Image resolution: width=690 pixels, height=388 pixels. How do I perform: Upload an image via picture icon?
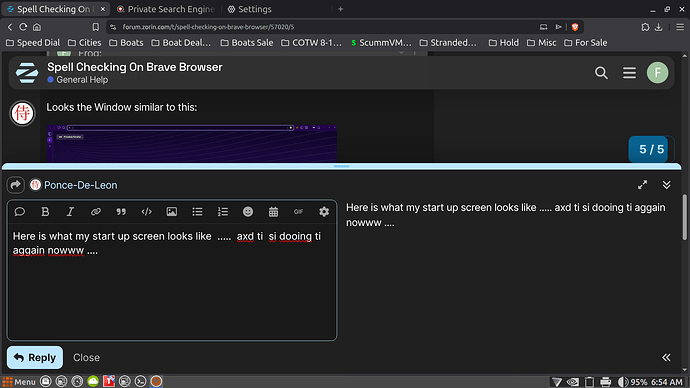(x=172, y=212)
